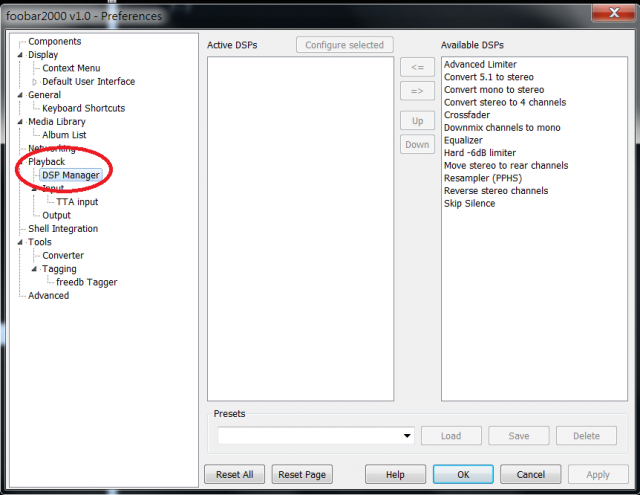Click the add DSP left arrow button

click(417, 67)
